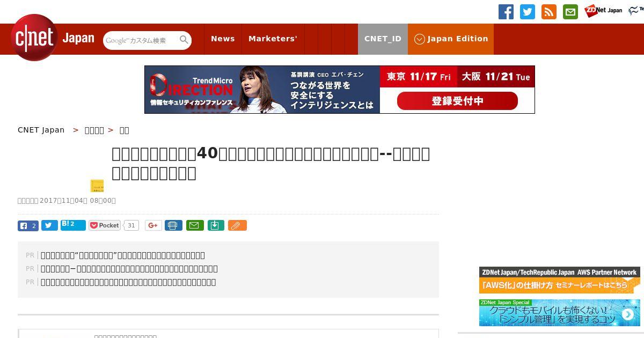Click the Facebook icon in top bar
The image size is (644, 338).
[x=506, y=12]
